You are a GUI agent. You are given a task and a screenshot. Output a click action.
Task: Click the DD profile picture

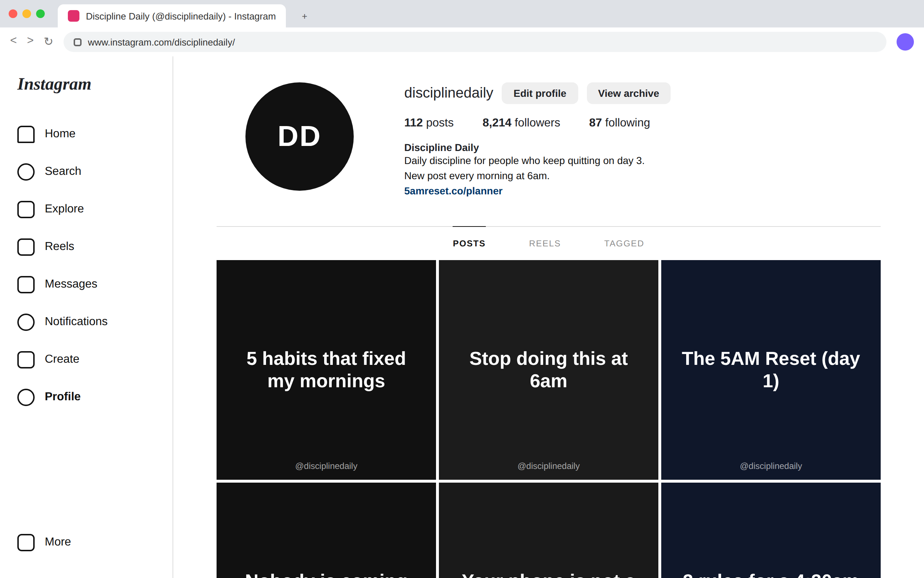[x=299, y=137]
